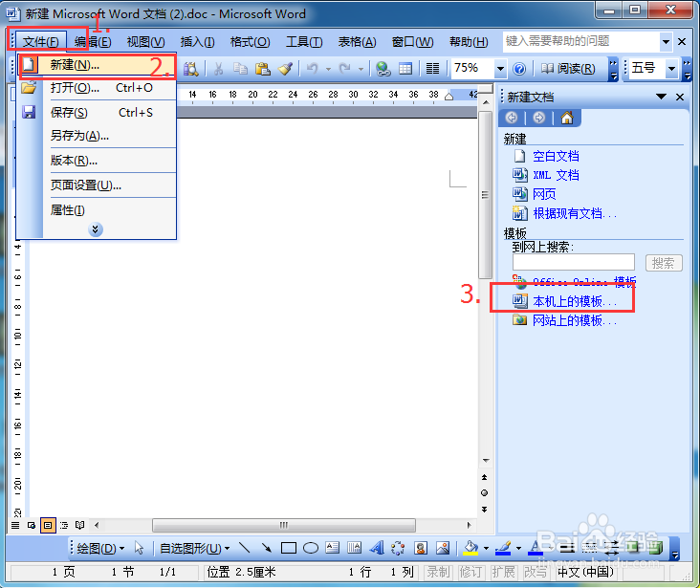Open the 绘图(D) drawing menu

[x=100, y=548]
